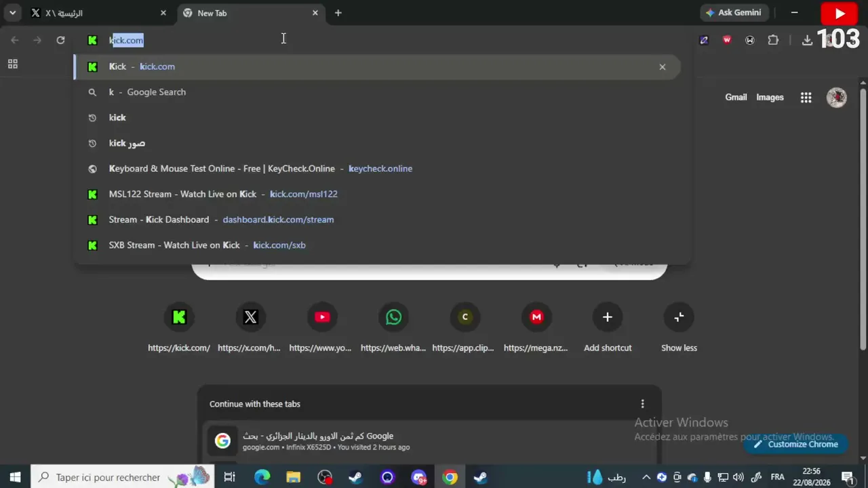
Task: Open the SXB Stream suggestion
Action: pos(376,245)
